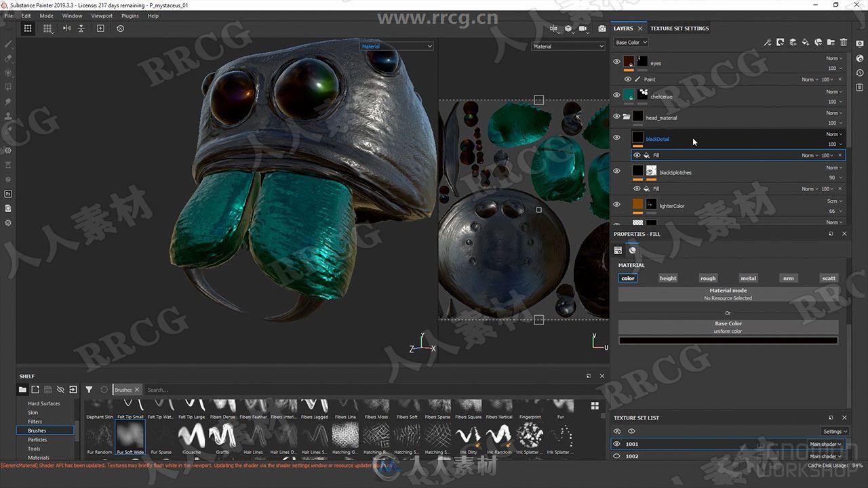Hide the blackDetail layer

pos(616,138)
